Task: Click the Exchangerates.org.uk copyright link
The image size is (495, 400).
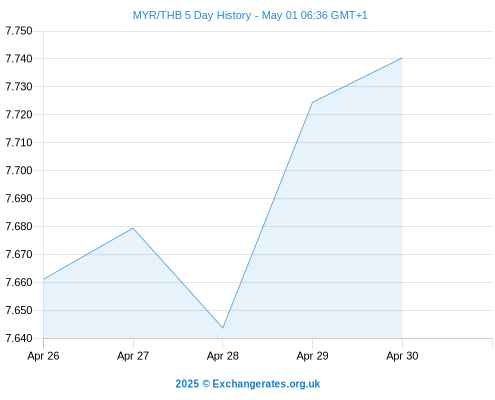Action: coord(248,384)
